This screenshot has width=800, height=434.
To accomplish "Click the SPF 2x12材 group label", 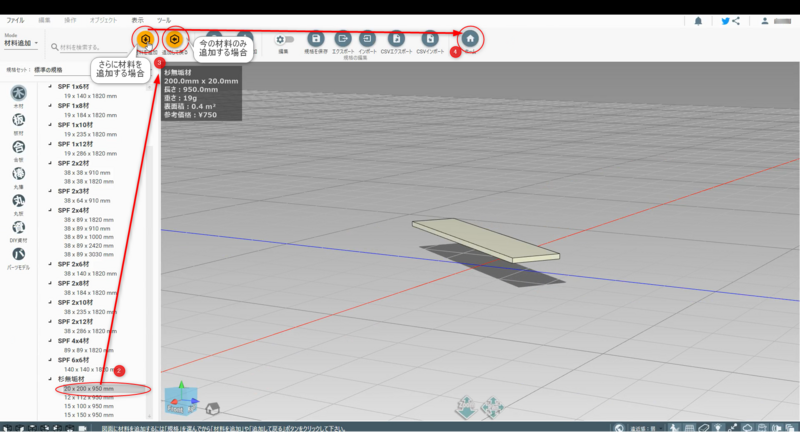I will pyautogui.click(x=76, y=322).
